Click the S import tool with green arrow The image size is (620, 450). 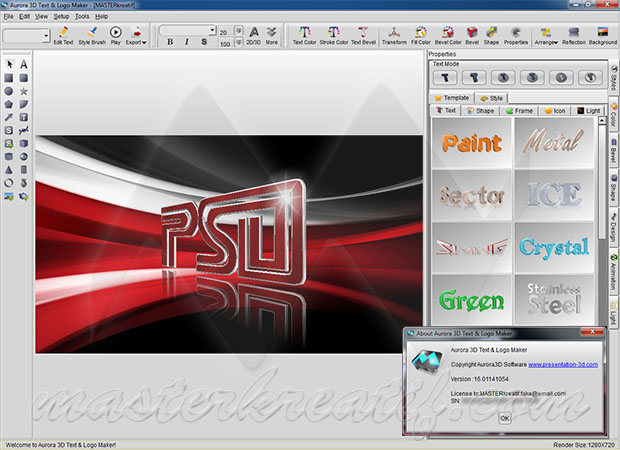[9, 144]
